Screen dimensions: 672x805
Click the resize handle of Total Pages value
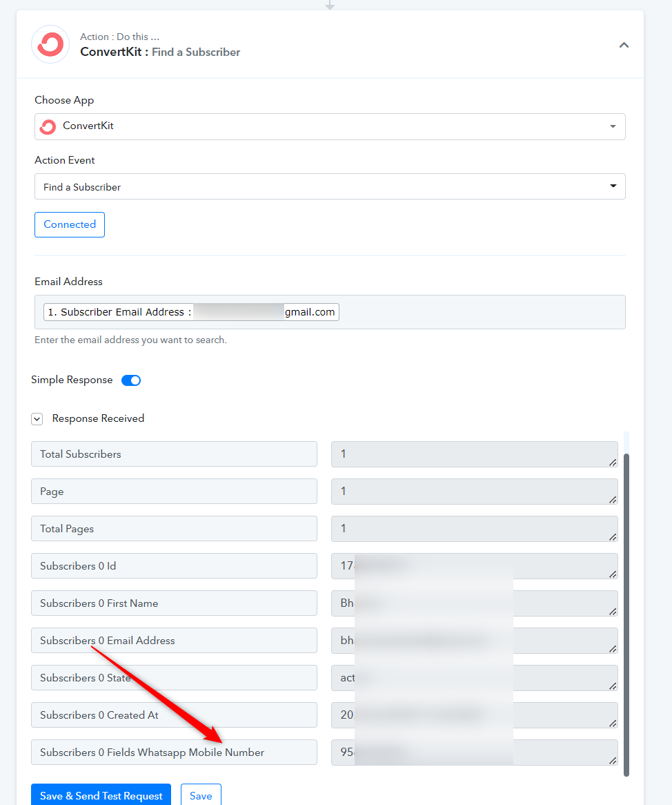[x=613, y=536]
